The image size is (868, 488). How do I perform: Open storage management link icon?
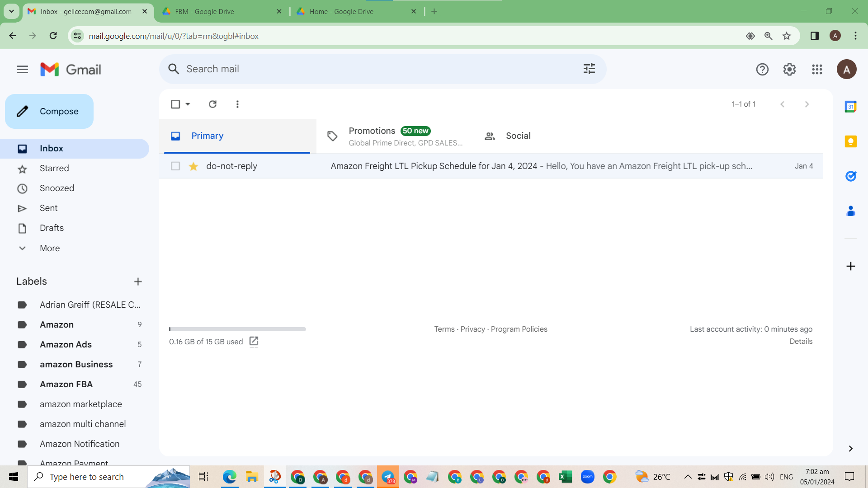254,341
